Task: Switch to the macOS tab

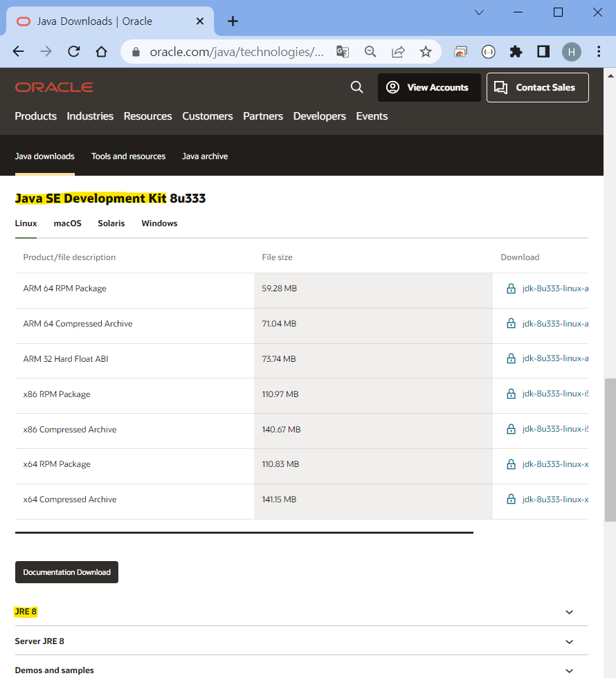Action: [x=68, y=223]
